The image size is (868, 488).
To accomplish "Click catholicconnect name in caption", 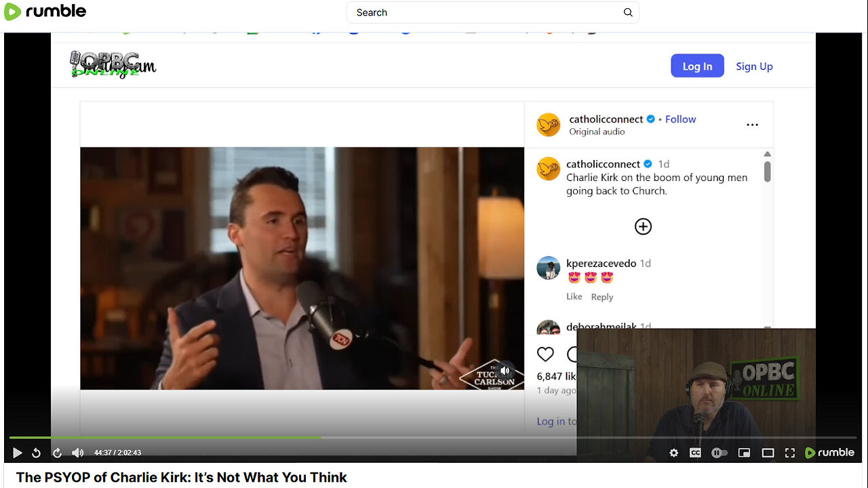I will click(x=603, y=164).
